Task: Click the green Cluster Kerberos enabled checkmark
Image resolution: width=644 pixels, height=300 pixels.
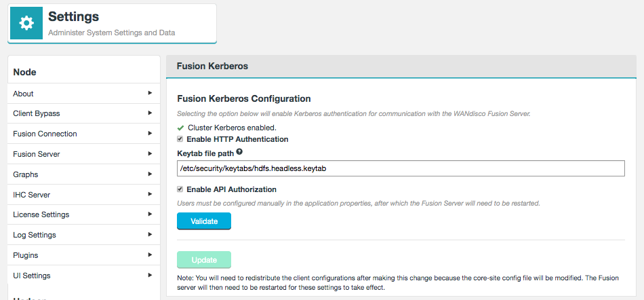Action: (180, 128)
